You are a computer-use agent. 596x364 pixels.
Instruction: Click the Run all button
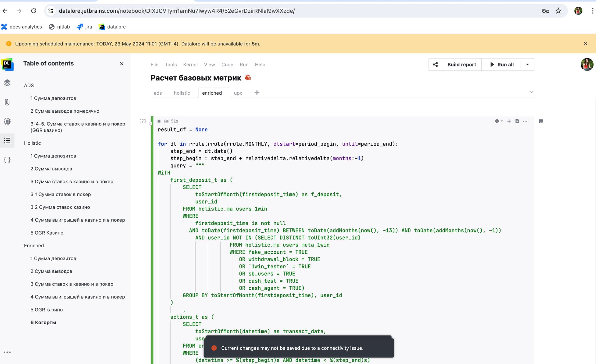click(x=502, y=65)
